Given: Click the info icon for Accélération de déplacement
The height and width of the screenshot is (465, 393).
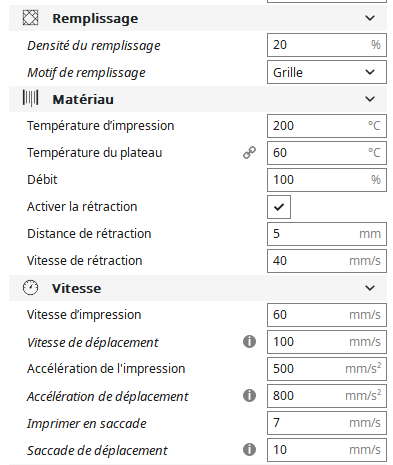Looking at the screenshot, I should click(x=249, y=396).
